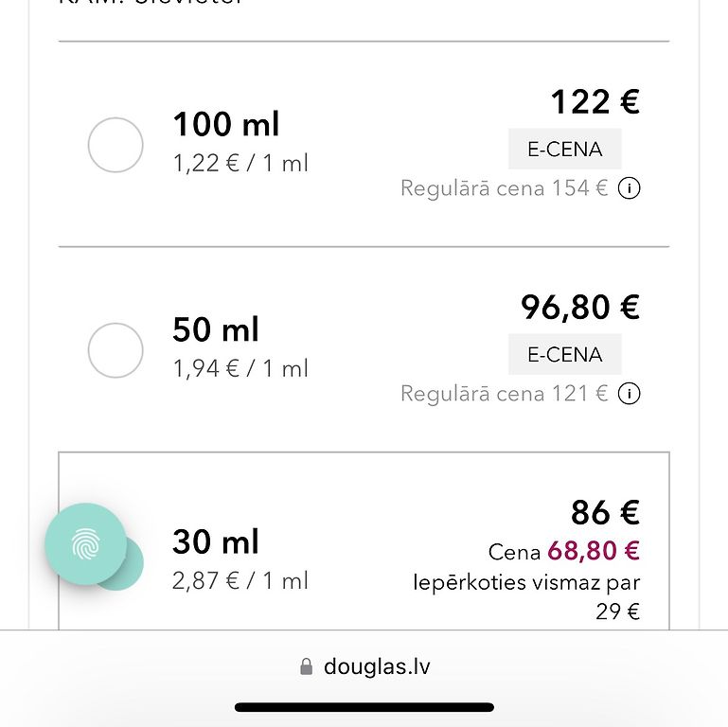The image size is (728, 727).
Task: Click the 100 ml size label
Action: [x=226, y=124]
